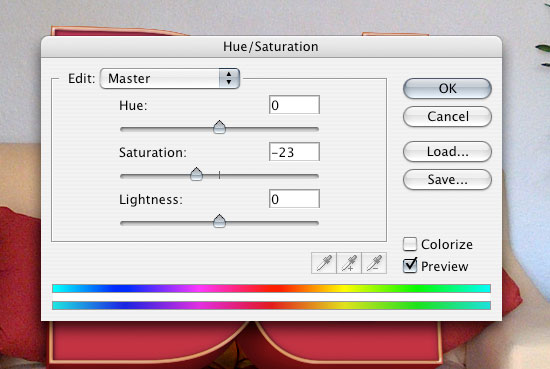Click the Lightness slider handle
Viewport: 550px width, 369px height.
pos(219,221)
